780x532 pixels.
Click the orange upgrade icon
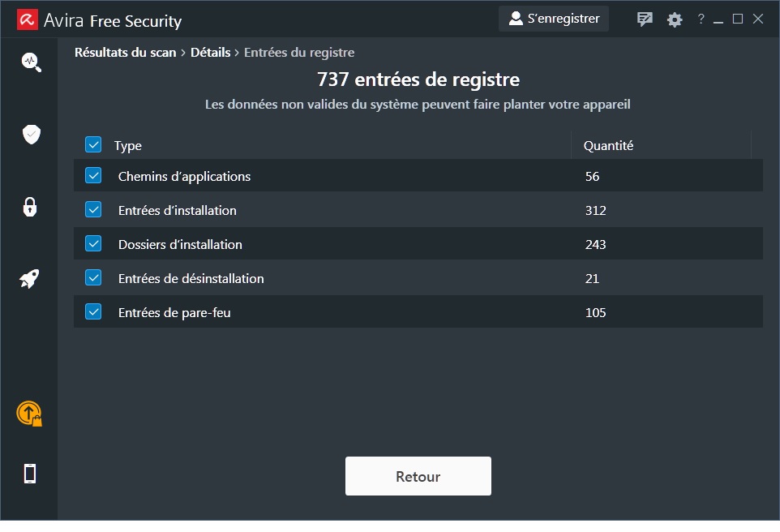click(29, 414)
